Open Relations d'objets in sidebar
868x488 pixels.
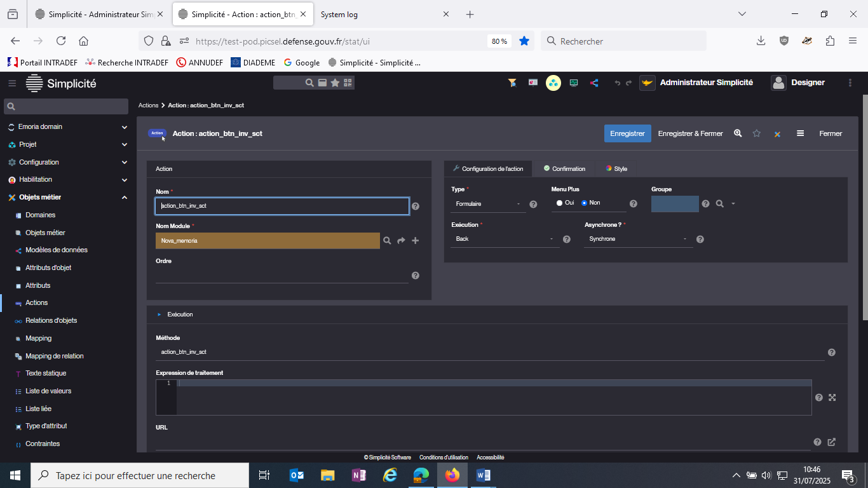tap(51, 320)
